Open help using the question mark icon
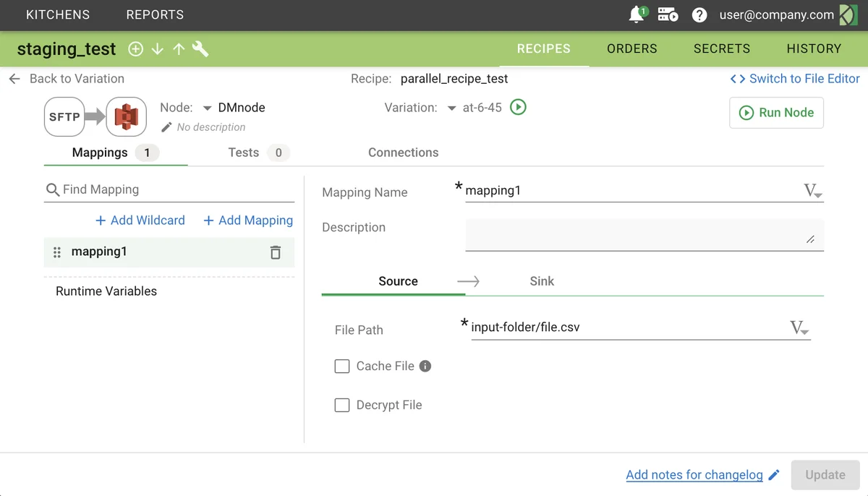868x496 pixels. click(x=699, y=14)
